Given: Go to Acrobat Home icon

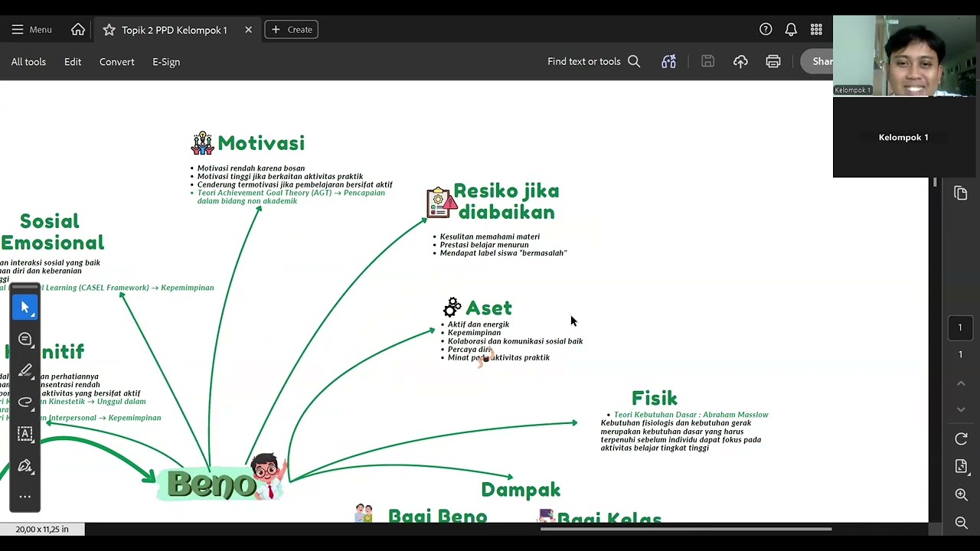Looking at the screenshot, I should coord(78,30).
